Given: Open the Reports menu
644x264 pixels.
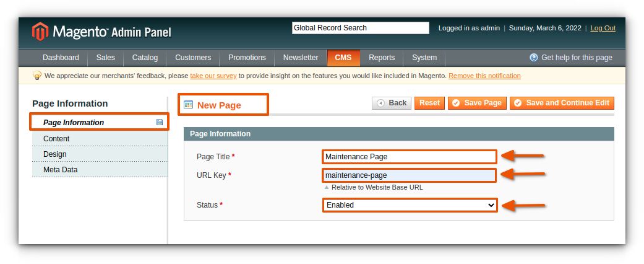Looking at the screenshot, I should 382,58.
